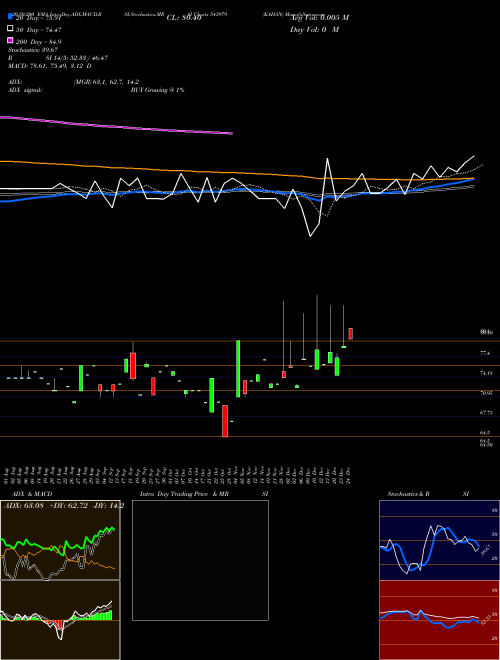Click the 'ADX: 63.08 +DY: 62.72 -DY: 14.2' header

coord(64,505)
